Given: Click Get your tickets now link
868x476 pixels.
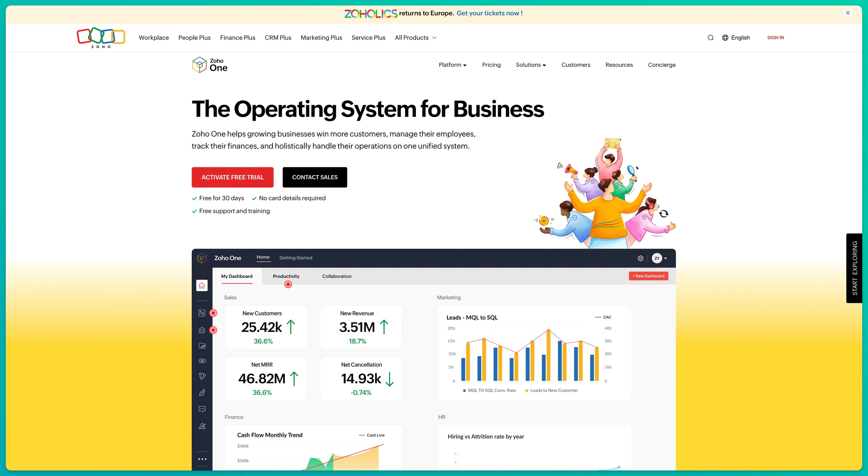Looking at the screenshot, I should [489, 13].
